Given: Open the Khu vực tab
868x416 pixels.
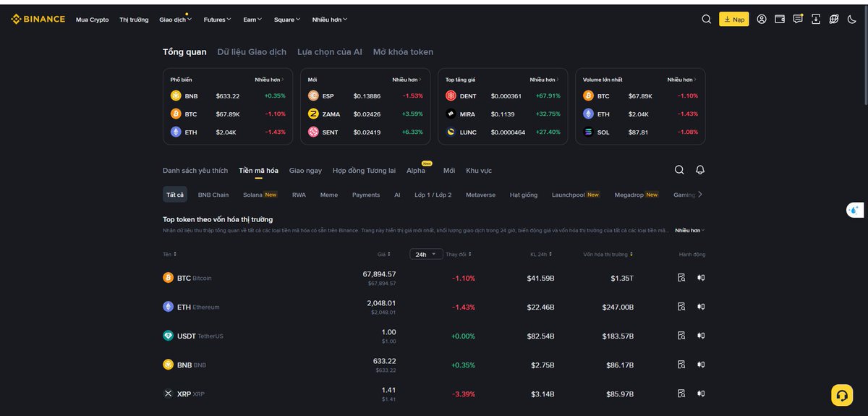Looking at the screenshot, I should click(x=479, y=171).
